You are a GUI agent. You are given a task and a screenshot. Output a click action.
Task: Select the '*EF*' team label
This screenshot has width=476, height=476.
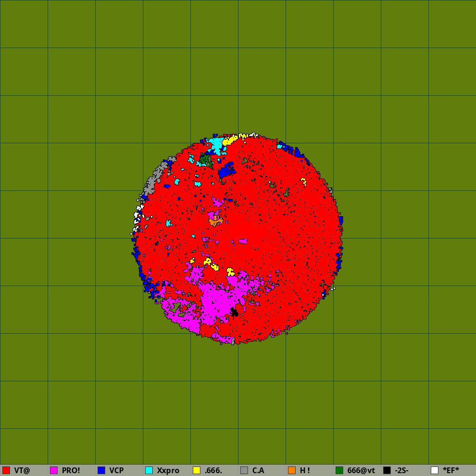[x=451, y=471]
